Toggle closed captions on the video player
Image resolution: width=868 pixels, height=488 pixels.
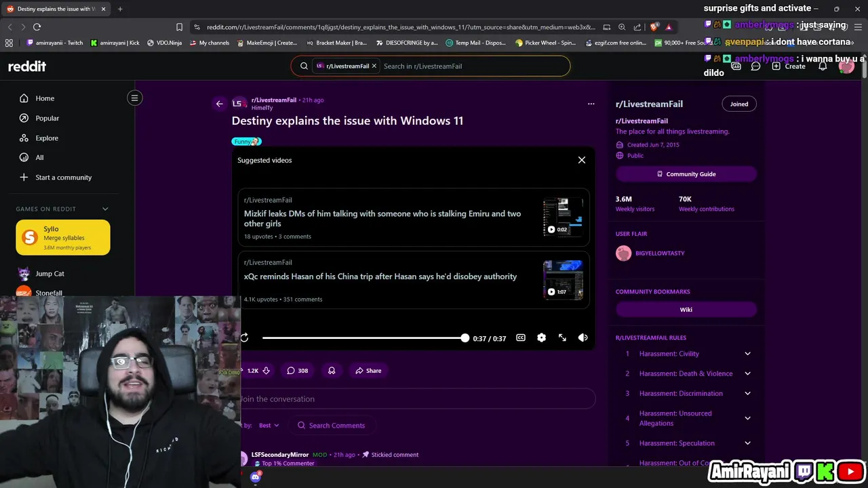coord(521,338)
